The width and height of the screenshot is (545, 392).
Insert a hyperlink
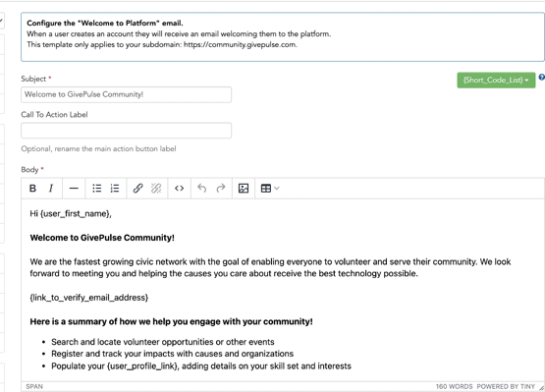(x=138, y=189)
